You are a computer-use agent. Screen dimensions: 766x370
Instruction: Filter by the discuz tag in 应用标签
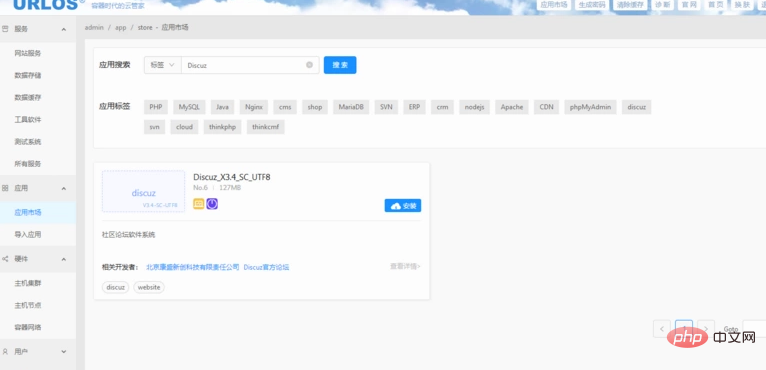coord(637,107)
